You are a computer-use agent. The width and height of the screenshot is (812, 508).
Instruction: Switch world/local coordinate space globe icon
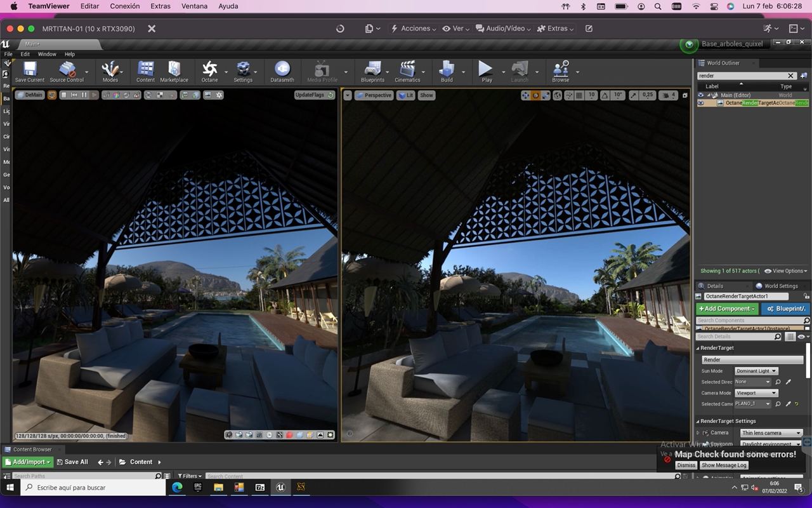pyautogui.click(x=558, y=95)
